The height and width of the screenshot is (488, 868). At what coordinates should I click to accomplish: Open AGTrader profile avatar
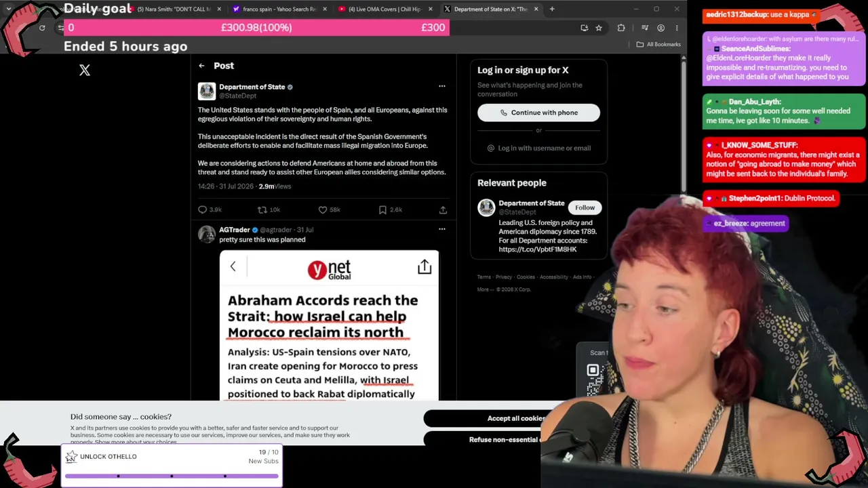207,234
